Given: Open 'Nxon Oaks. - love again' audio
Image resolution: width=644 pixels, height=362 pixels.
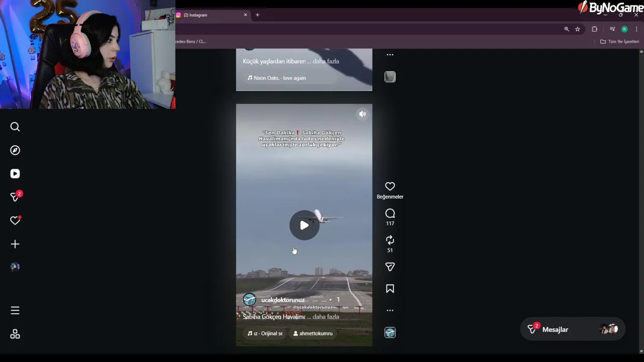Looking at the screenshot, I should (277, 78).
